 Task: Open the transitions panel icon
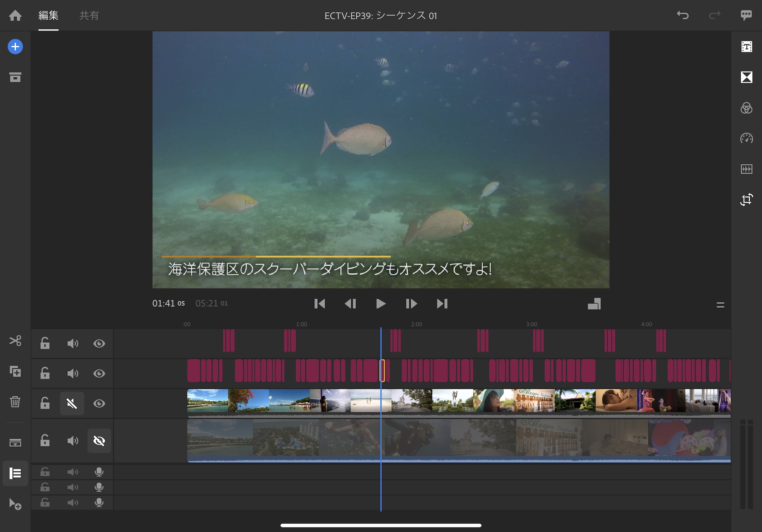coord(746,77)
